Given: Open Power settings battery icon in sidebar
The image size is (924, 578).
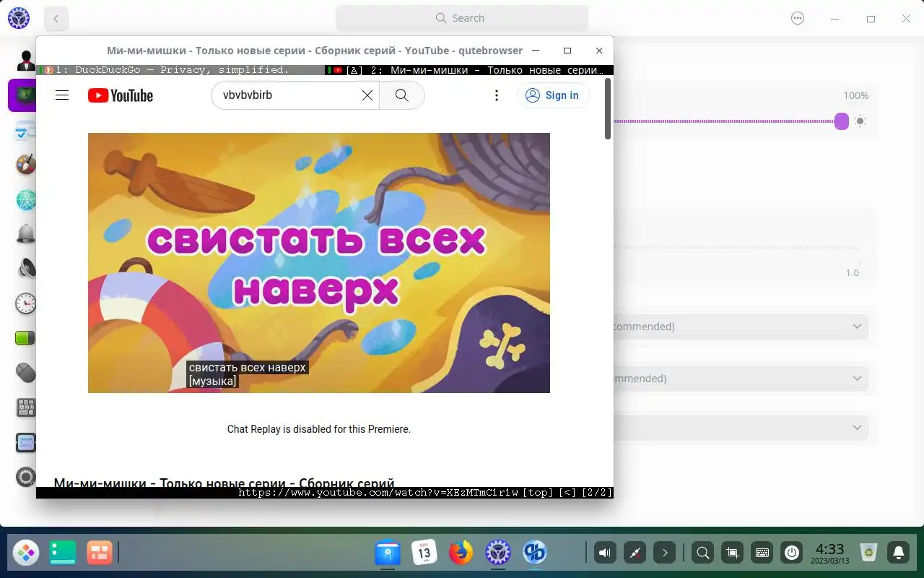Looking at the screenshot, I should [x=26, y=338].
